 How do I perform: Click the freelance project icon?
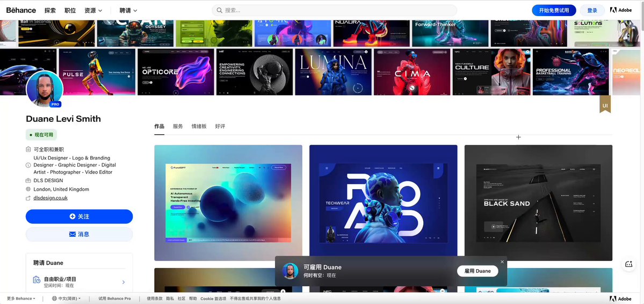(37, 280)
